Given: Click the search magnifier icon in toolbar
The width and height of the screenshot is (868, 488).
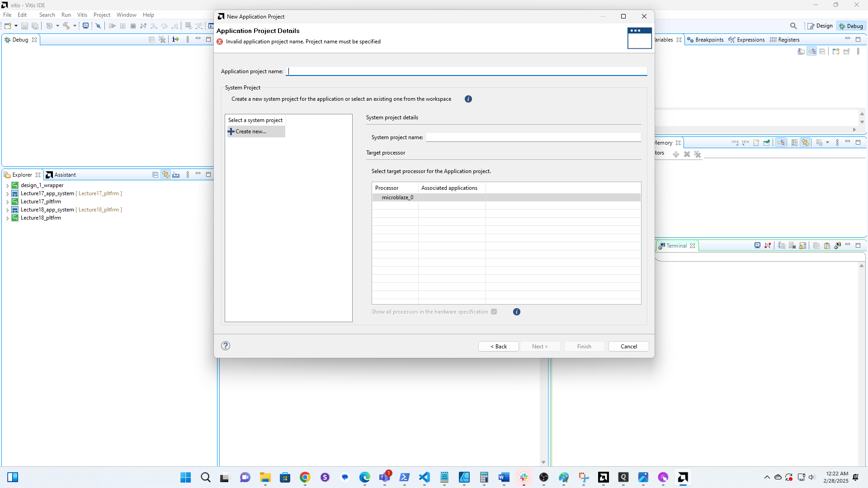Looking at the screenshot, I should tap(793, 26).
